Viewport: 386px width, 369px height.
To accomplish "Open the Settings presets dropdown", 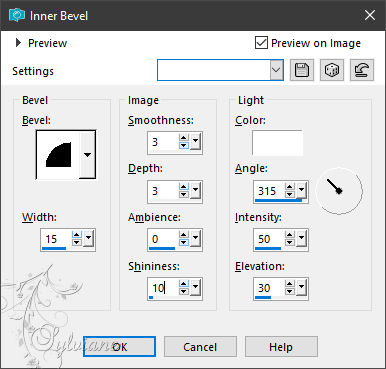I will (x=276, y=70).
